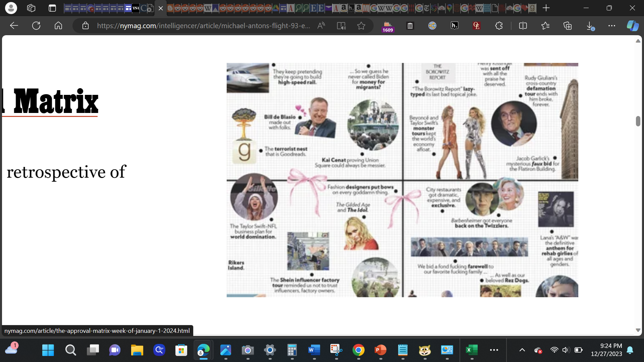Open Settings gear on taskbar
The width and height of the screenshot is (644, 362).
[270, 350]
